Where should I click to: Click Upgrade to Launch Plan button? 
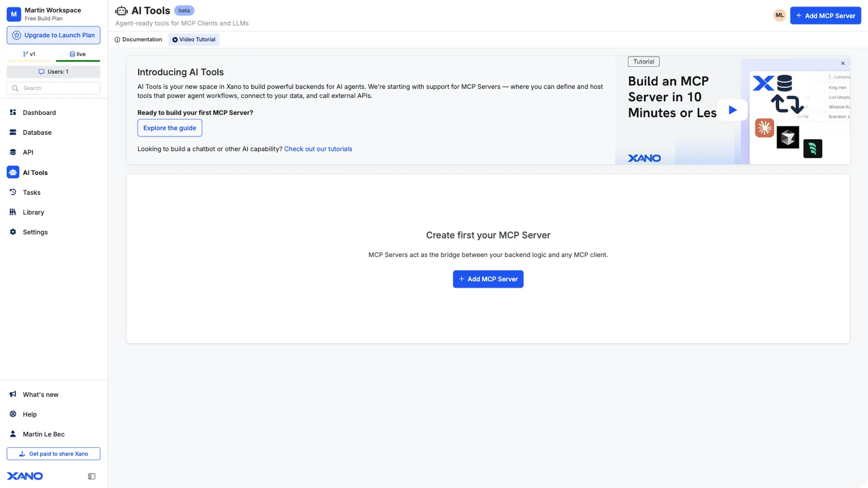click(54, 35)
